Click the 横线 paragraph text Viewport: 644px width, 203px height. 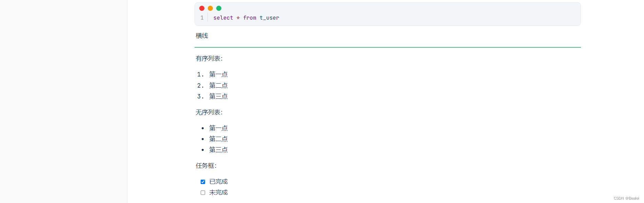[202, 36]
